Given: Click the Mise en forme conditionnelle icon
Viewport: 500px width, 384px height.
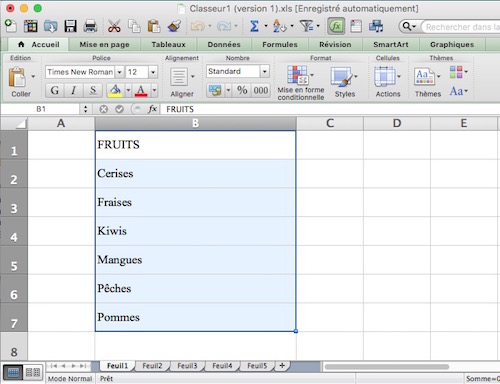Looking at the screenshot, I should 297,75.
